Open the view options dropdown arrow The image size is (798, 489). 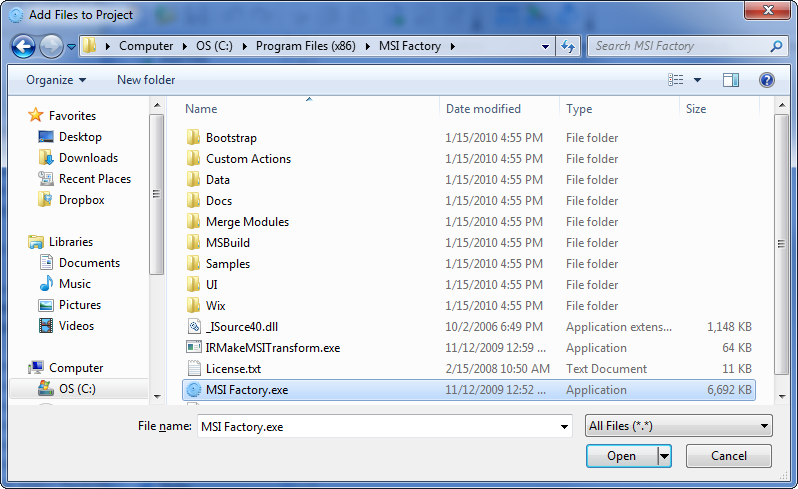697,80
